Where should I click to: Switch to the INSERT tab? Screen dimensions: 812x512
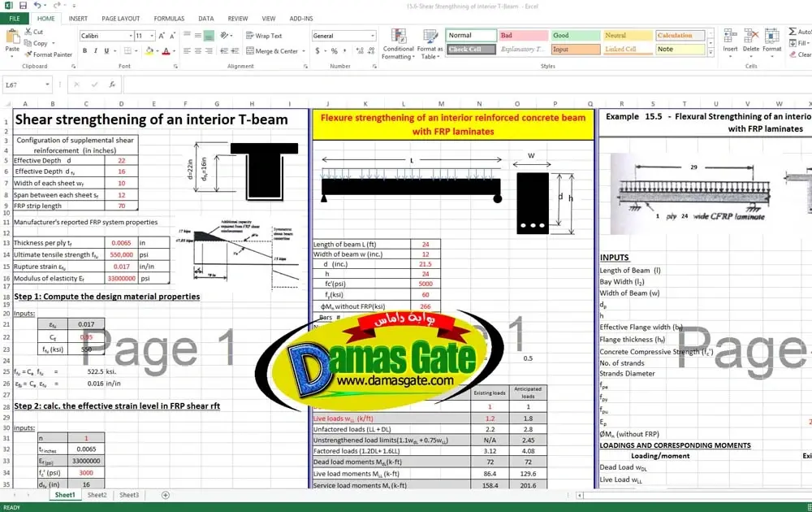tap(78, 19)
